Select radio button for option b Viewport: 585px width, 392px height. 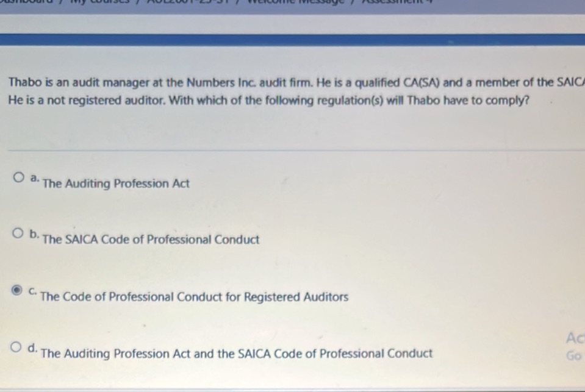coord(20,234)
